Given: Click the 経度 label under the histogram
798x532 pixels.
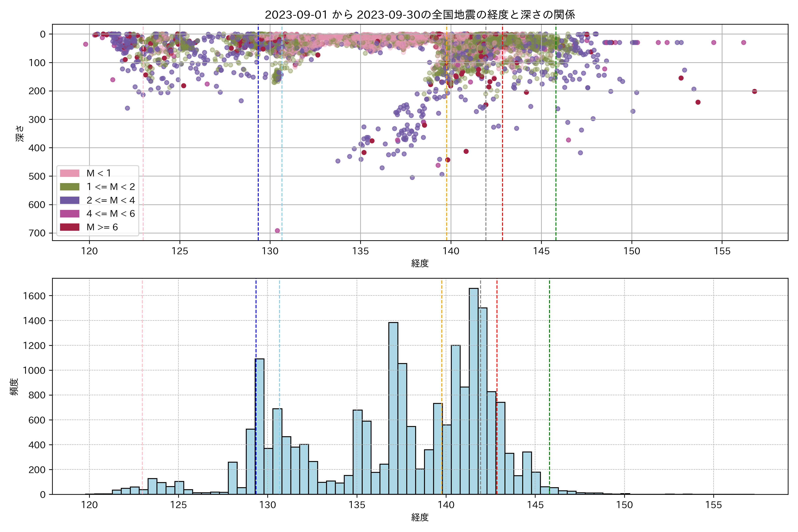Looking at the screenshot, I should pos(420,517).
